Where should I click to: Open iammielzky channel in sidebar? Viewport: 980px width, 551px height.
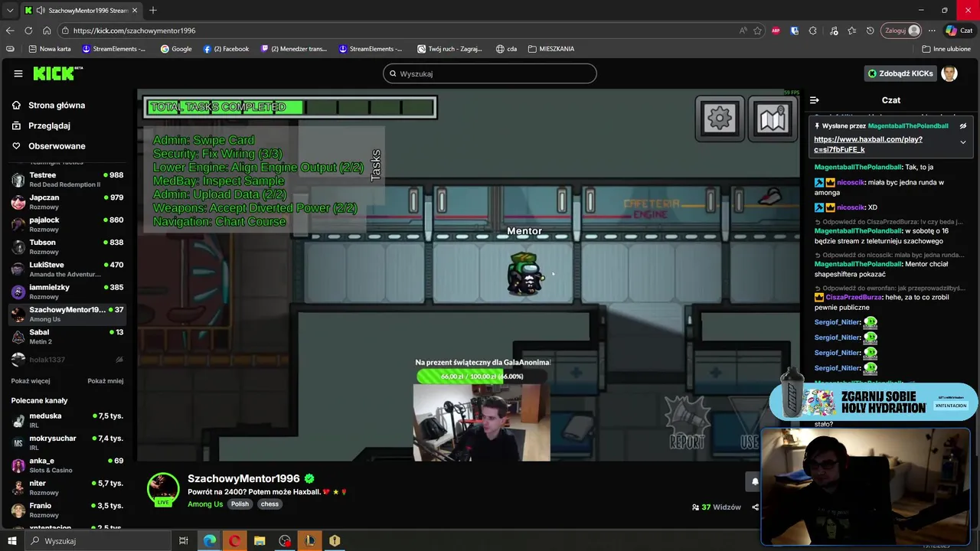pos(67,292)
